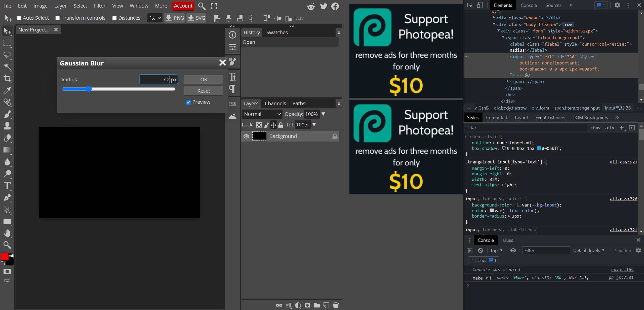
Task: Open the Filter menu
Action: point(100,6)
